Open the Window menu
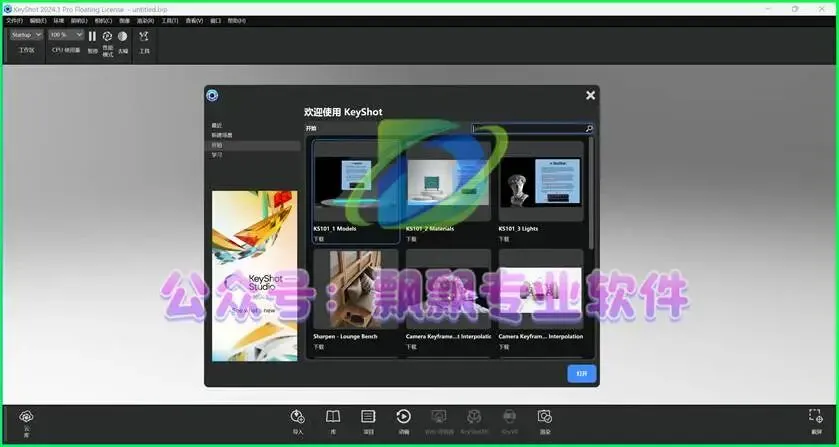Viewport: 839px width, 447px height. click(216, 21)
